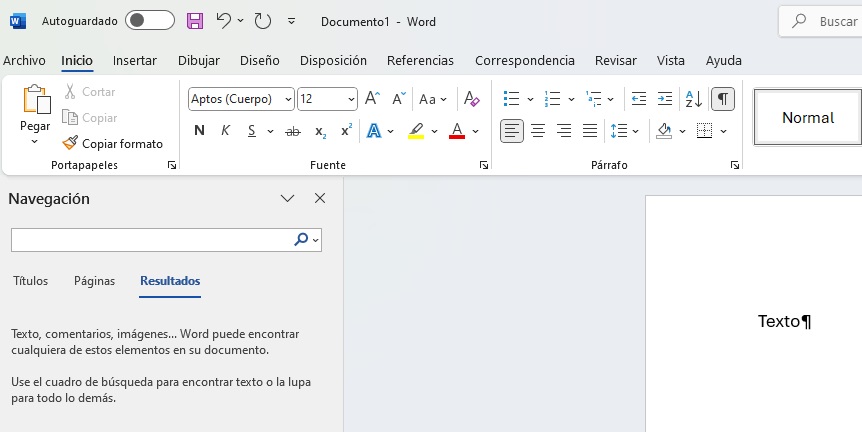This screenshot has height=432, width=862.
Task: Open the font name dropdown
Action: coord(288,99)
